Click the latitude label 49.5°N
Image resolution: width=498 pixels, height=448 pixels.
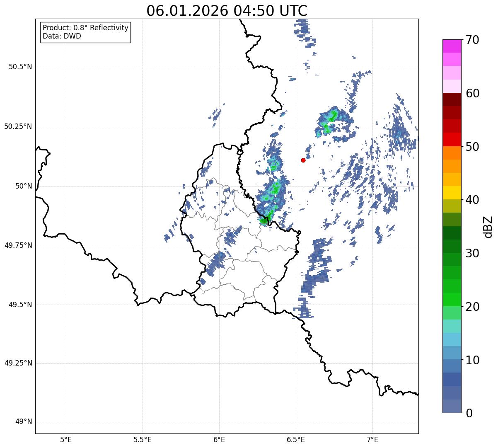(20, 305)
